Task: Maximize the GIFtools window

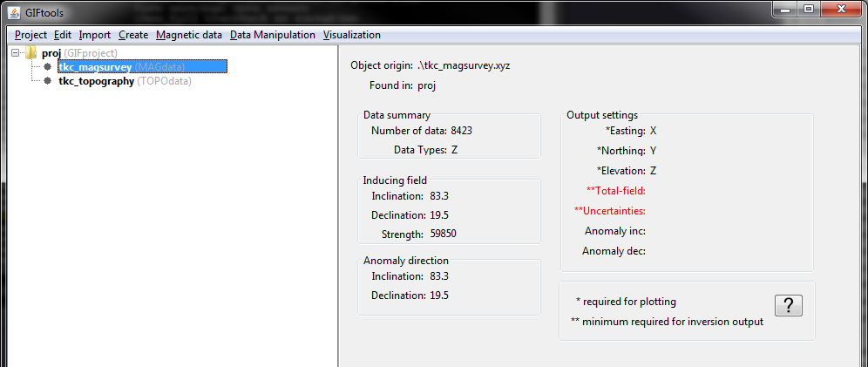Action: click(x=809, y=9)
